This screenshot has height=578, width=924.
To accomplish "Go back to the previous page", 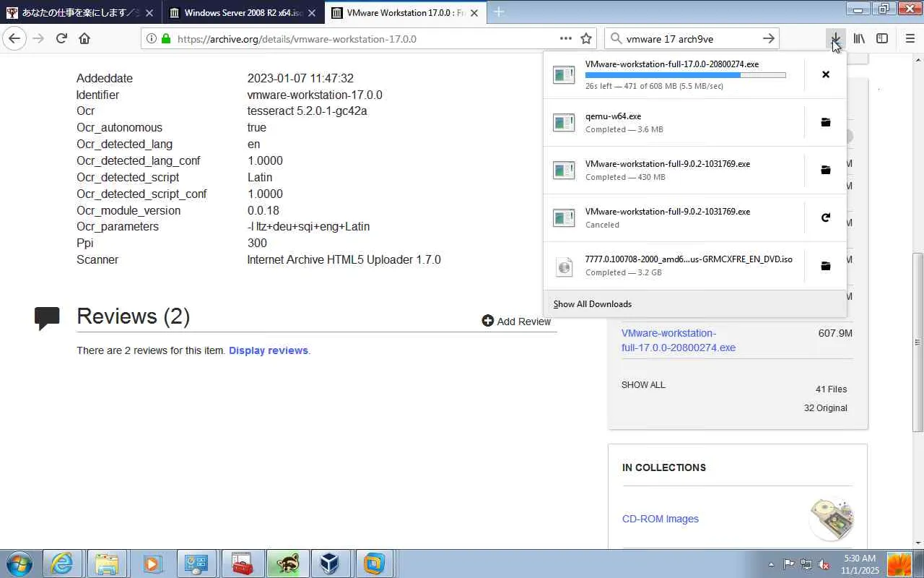I will (x=14, y=39).
